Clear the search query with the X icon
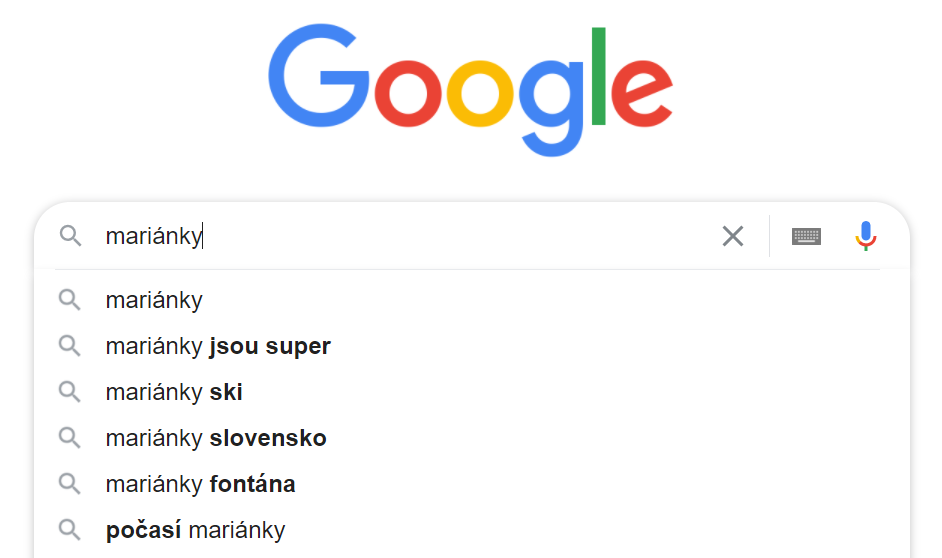This screenshot has width=942, height=558. tap(732, 236)
